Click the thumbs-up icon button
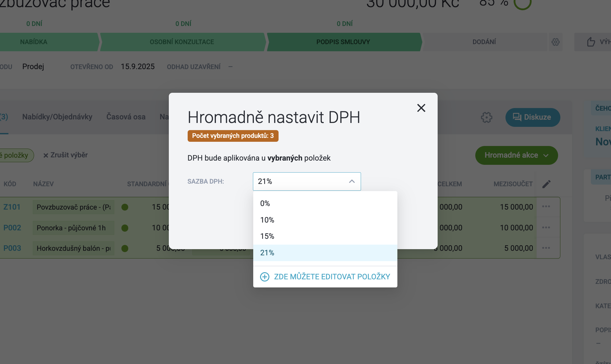The image size is (611, 364). point(591,42)
